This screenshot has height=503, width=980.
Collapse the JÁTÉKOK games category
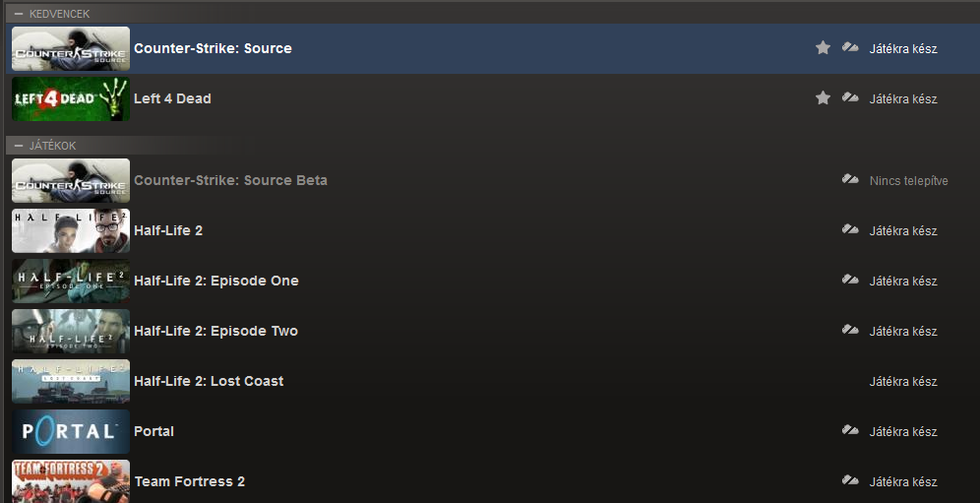point(18,146)
